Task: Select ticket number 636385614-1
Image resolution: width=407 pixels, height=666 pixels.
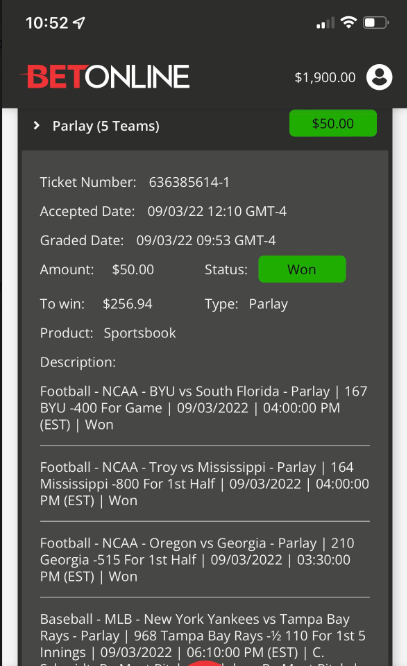Action: tap(189, 182)
